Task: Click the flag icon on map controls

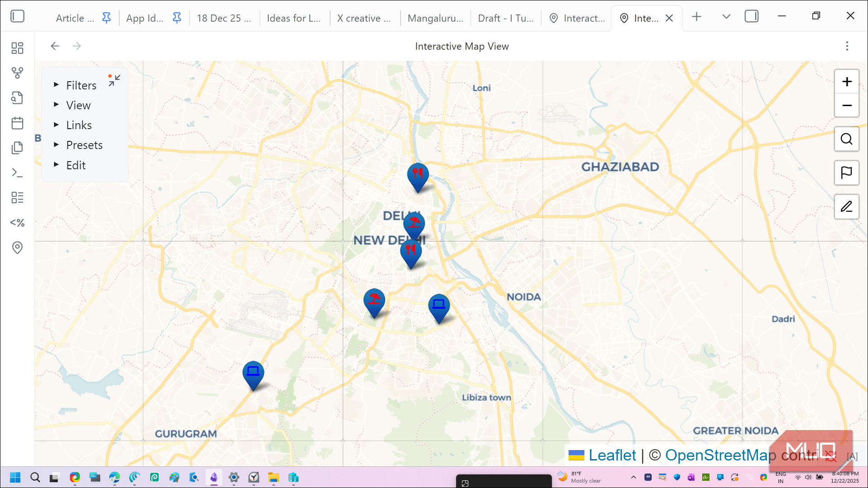Action: click(x=847, y=173)
